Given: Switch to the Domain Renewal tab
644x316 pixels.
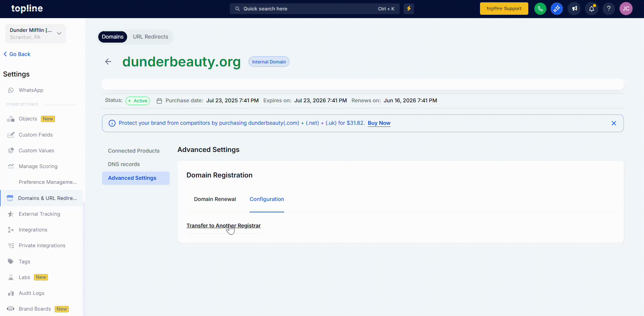Looking at the screenshot, I should [215, 199].
